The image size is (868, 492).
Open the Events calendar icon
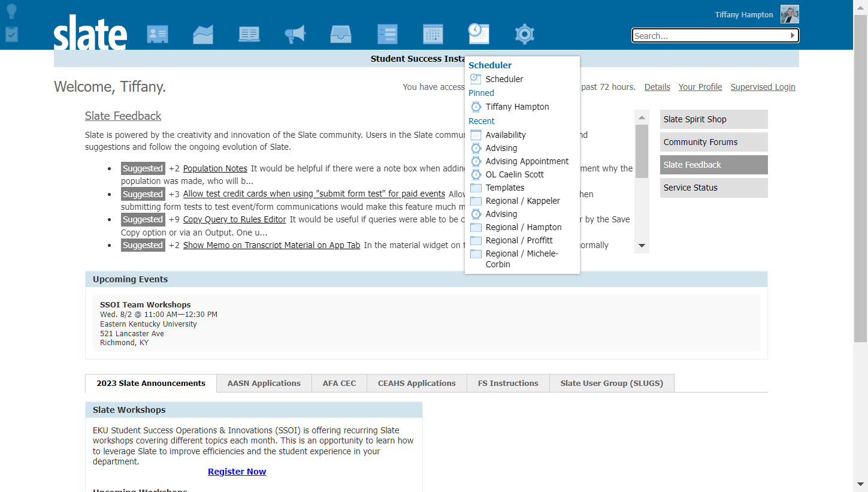433,34
